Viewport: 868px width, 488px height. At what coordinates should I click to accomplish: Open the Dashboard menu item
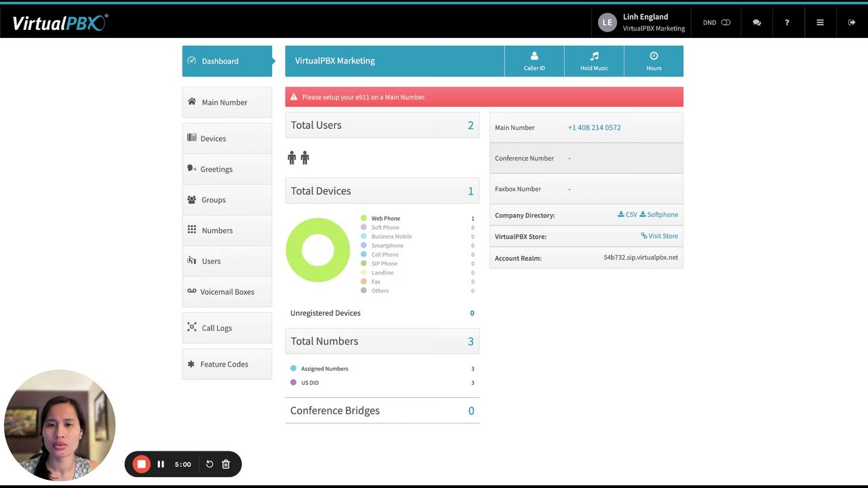pos(227,61)
